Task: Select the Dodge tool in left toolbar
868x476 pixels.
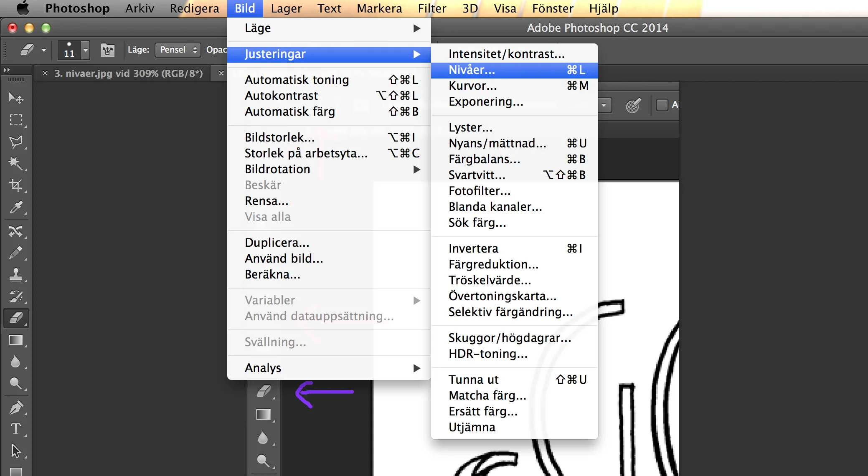Action: pyautogui.click(x=16, y=383)
